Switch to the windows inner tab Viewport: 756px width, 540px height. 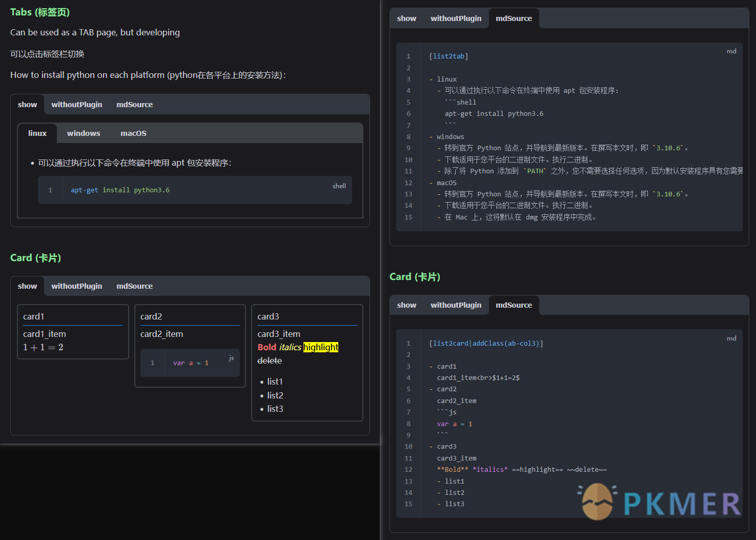point(84,133)
